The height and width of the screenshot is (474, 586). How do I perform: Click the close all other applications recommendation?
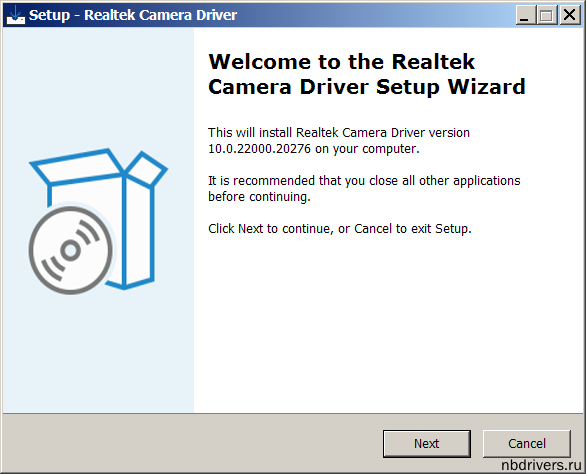tap(364, 188)
